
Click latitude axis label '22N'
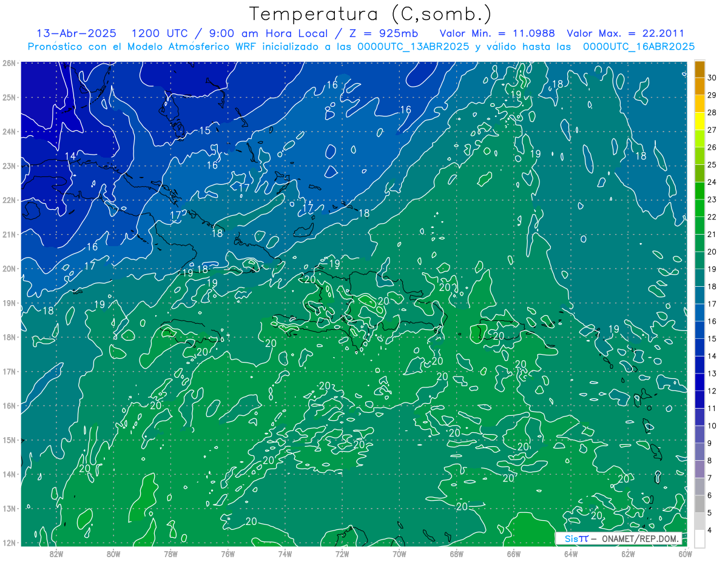(x=9, y=200)
